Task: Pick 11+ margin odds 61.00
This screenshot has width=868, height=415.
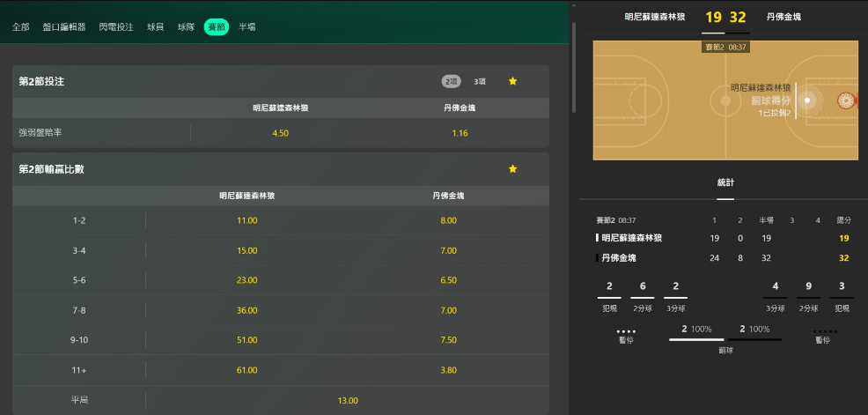Action: (246, 370)
